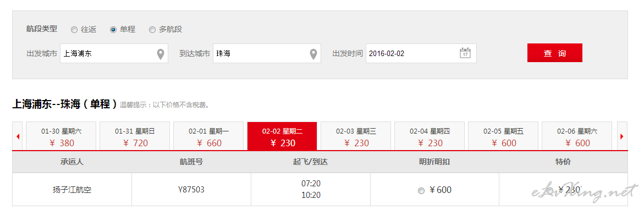Switch to the 01-31 星期日 date tab

[x=135, y=136]
